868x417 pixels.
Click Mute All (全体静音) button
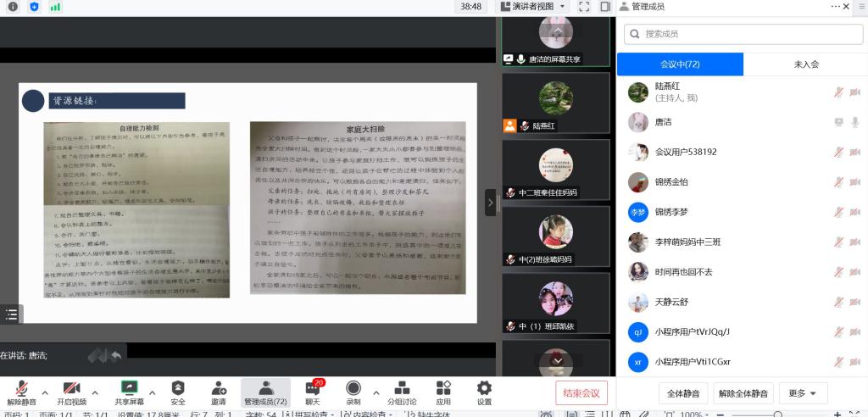683,394
